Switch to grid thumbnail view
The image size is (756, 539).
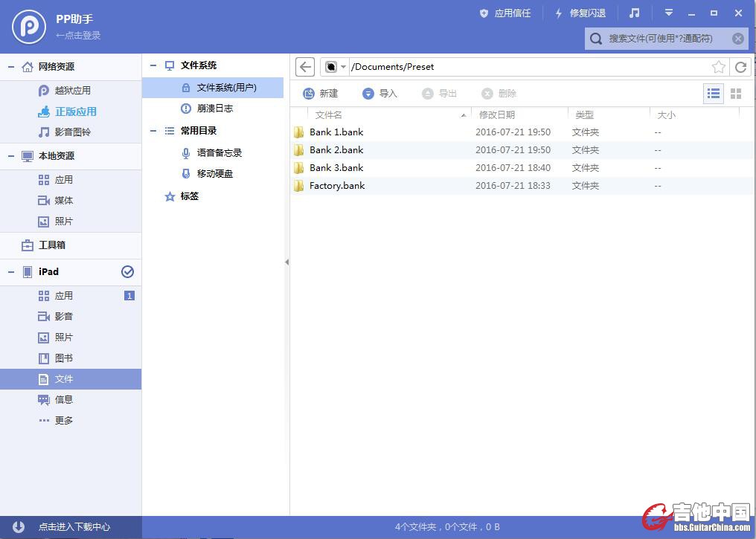736,94
